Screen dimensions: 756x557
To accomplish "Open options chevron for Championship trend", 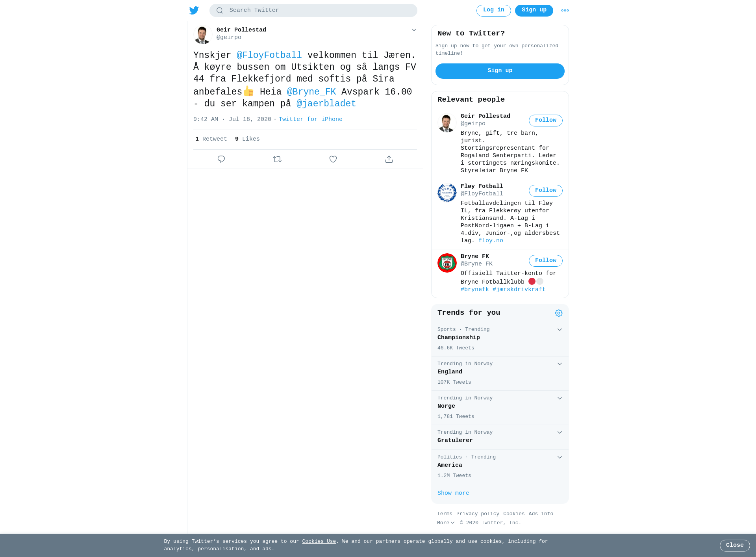I will (x=560, y=330).
